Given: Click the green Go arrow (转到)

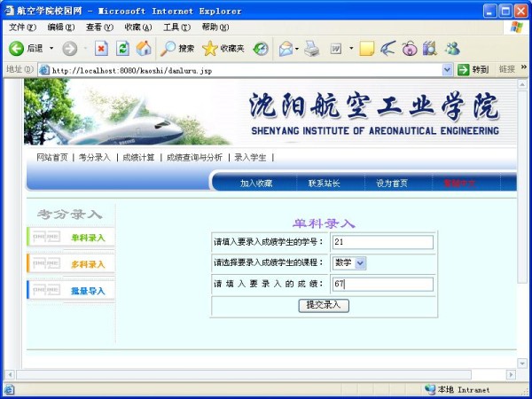Looking at the screenshot, I should (x=463, y=70).
